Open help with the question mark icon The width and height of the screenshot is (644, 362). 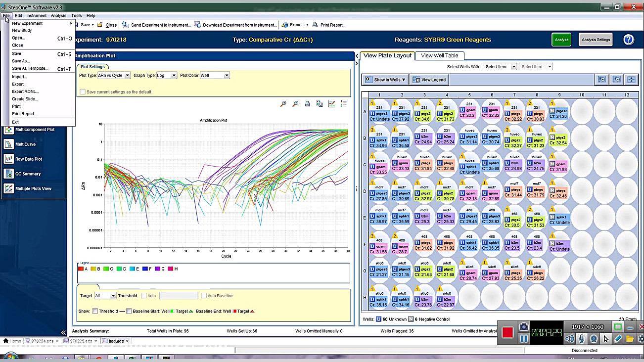point(629,40)
